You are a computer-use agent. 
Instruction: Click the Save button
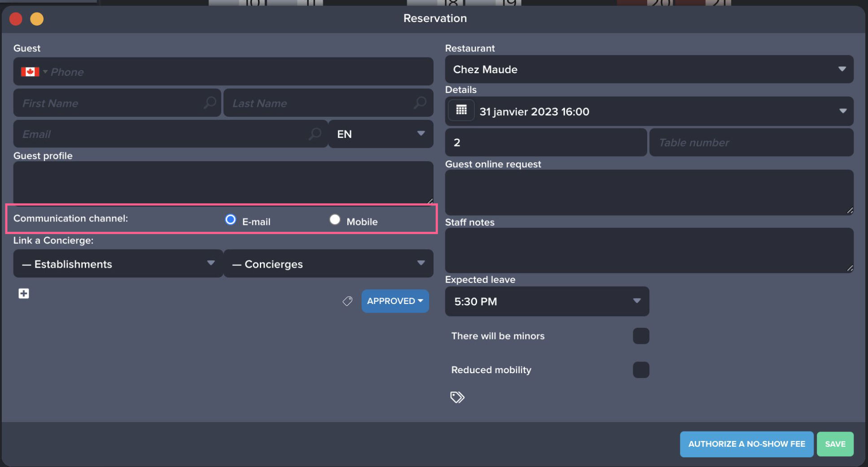click(x=835, y=444)
